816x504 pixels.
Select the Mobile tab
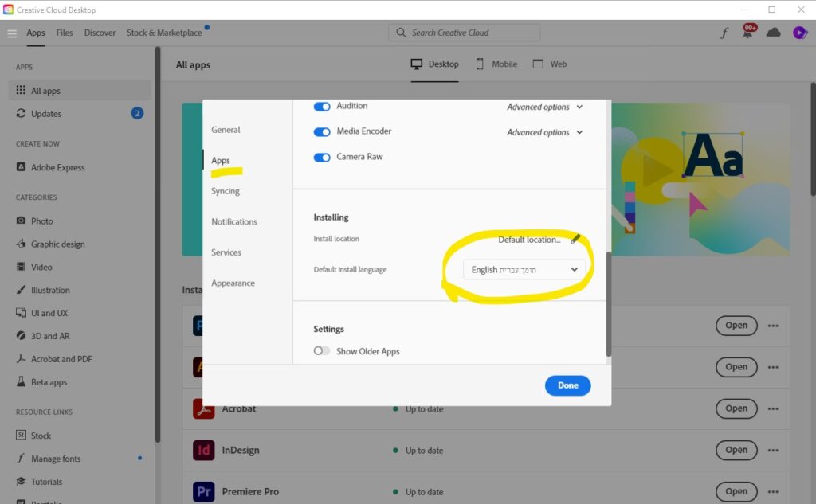click(x=496, y=64)
